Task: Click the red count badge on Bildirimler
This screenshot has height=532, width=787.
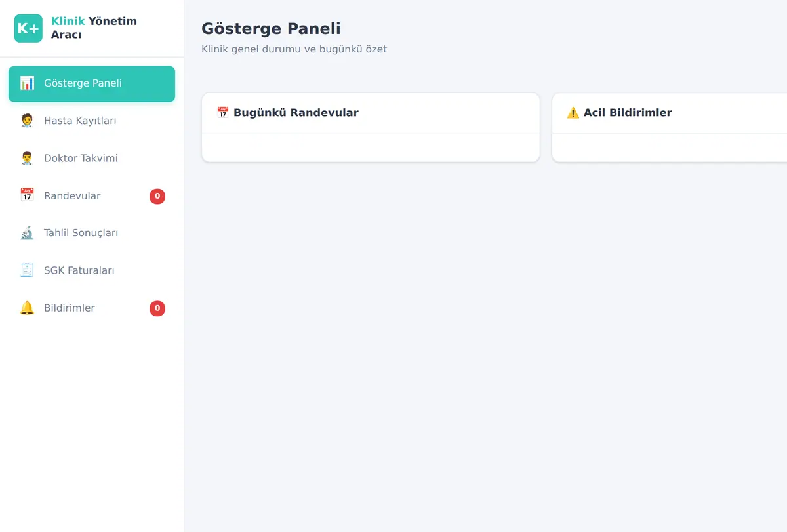Action: pos(157,308)
